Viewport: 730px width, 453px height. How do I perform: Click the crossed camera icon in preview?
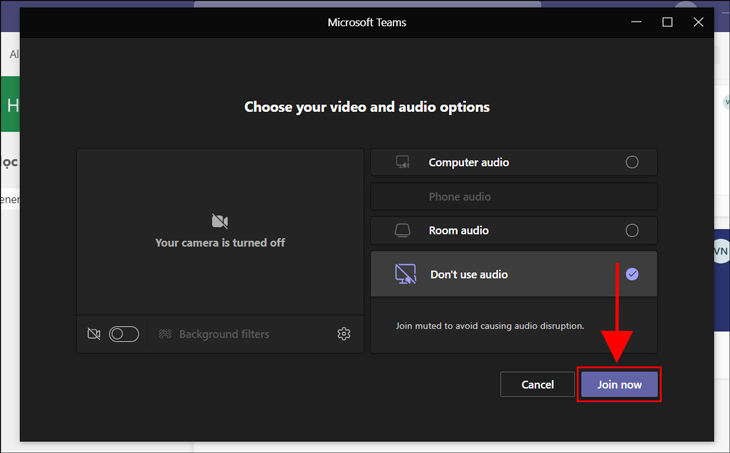220,221
